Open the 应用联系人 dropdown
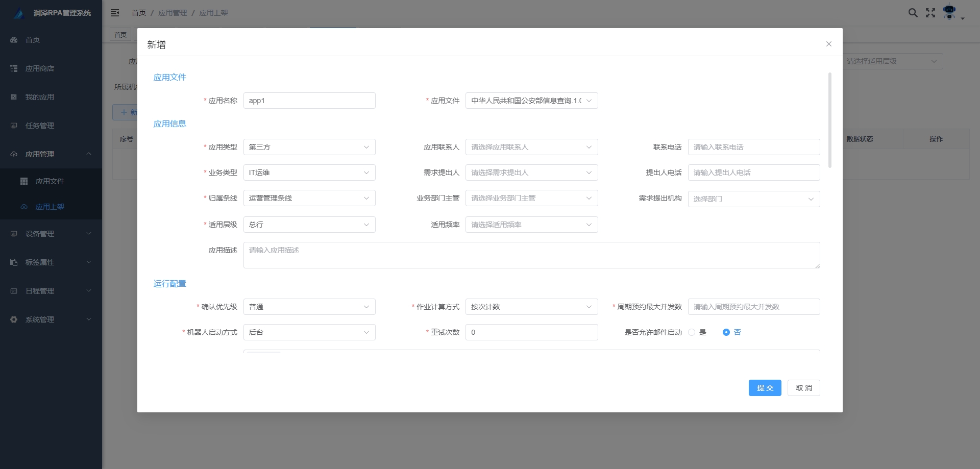The height and width of the screenshot is (469, 980). pos(531,147)
